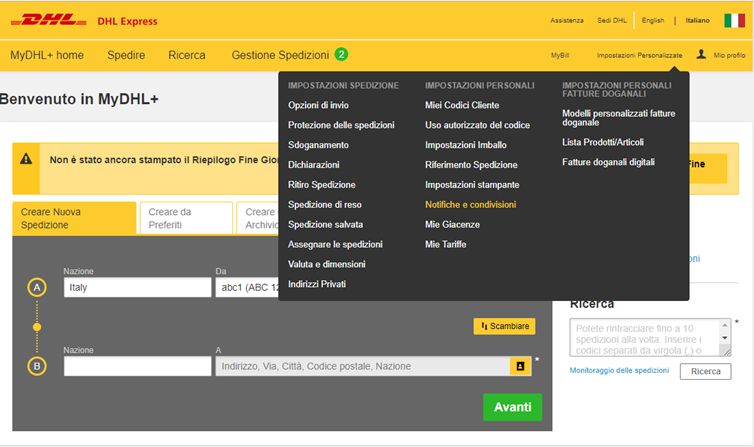Screen dimensions: 754x447
Task: Click the circle A origin marker
Action: tap(37, 287)
